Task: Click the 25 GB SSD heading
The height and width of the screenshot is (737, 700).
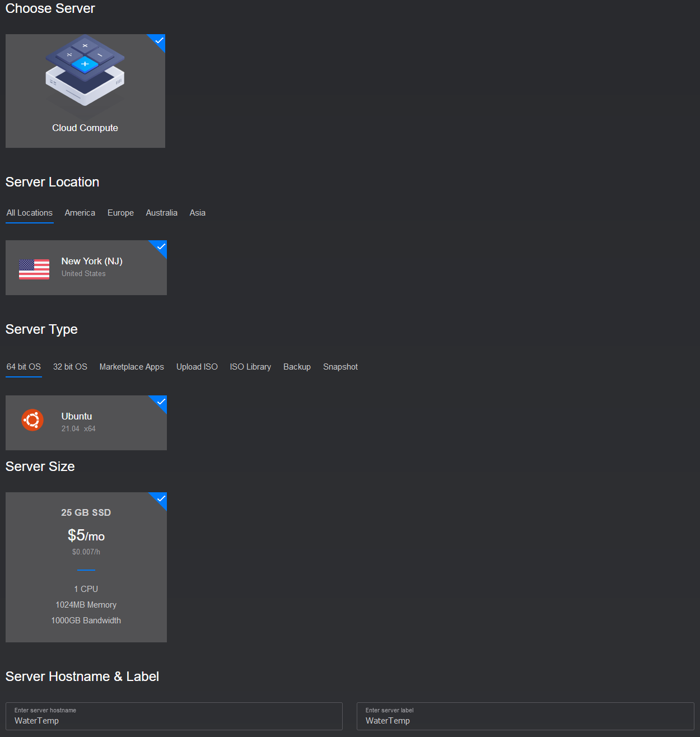Action: point(86,512)
